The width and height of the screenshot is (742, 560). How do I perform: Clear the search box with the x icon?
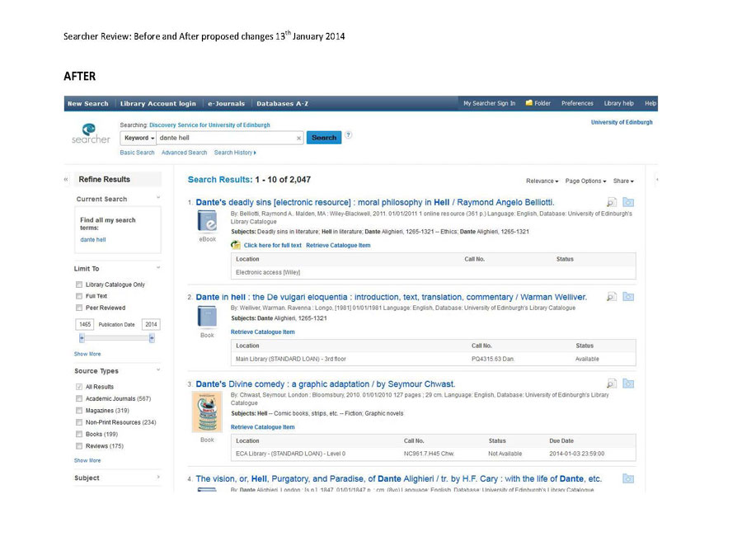point(298,139)
